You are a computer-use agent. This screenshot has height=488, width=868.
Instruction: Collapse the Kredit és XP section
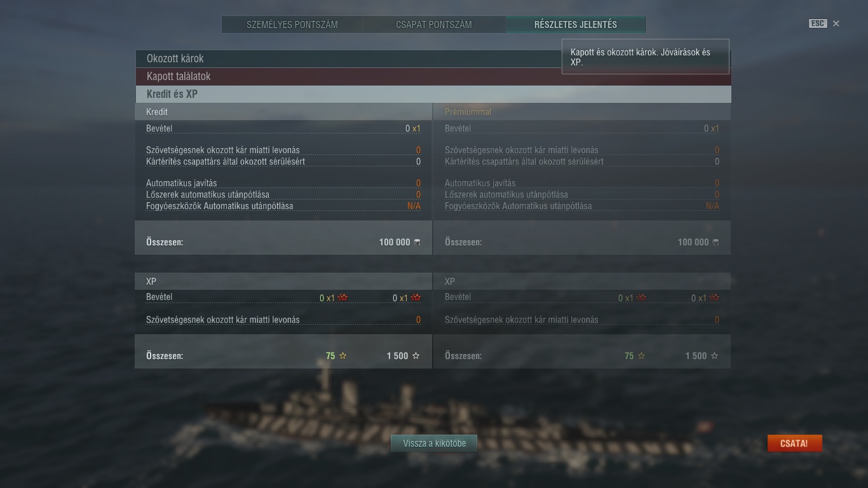433,94
